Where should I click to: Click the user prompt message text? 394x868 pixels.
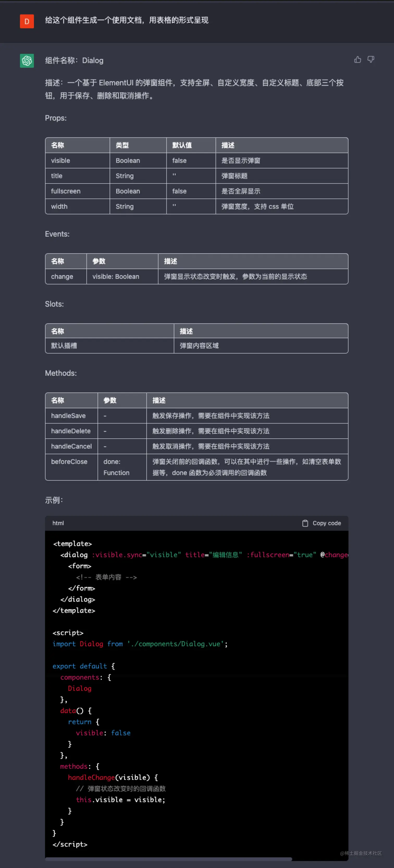[127, 20]
